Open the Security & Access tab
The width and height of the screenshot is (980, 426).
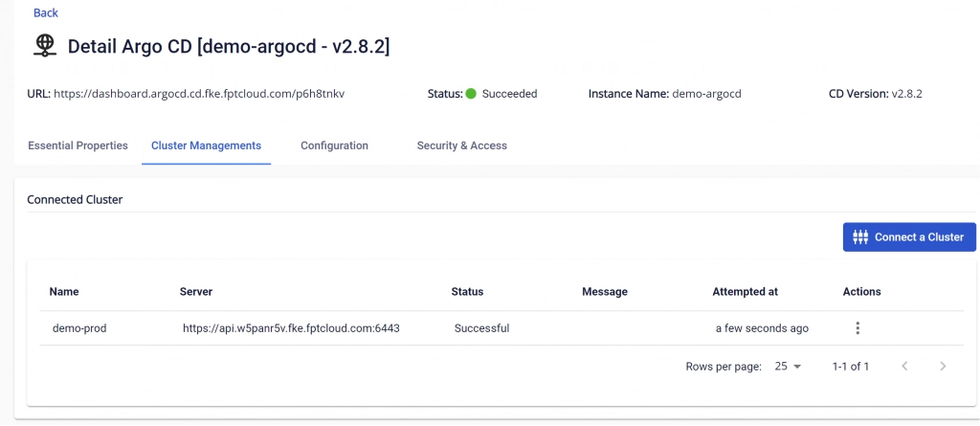(x=462, y=146)
